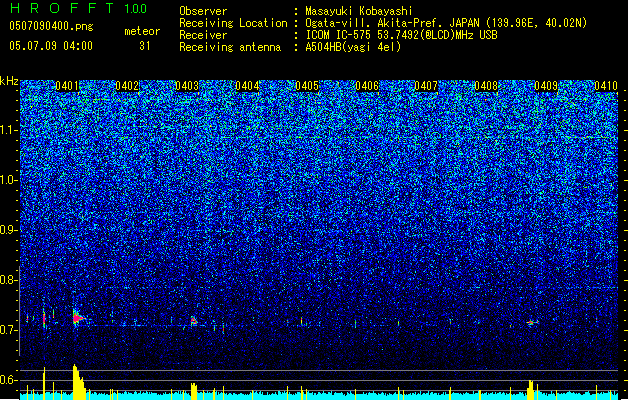Click the meteor echo near 0403

(x=193, y=321)
